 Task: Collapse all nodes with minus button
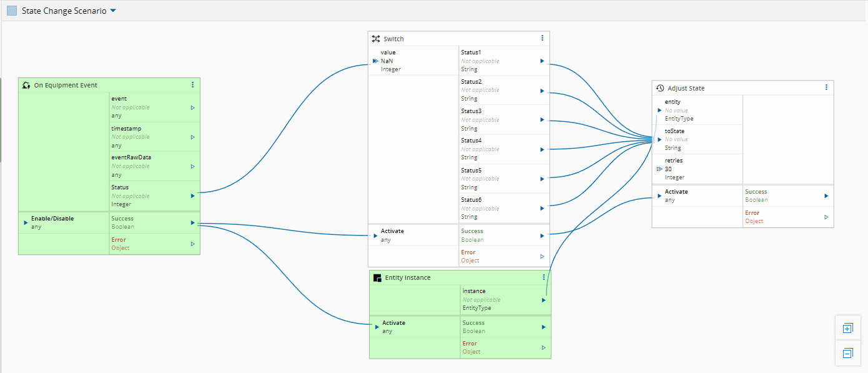tap(847, 354)
